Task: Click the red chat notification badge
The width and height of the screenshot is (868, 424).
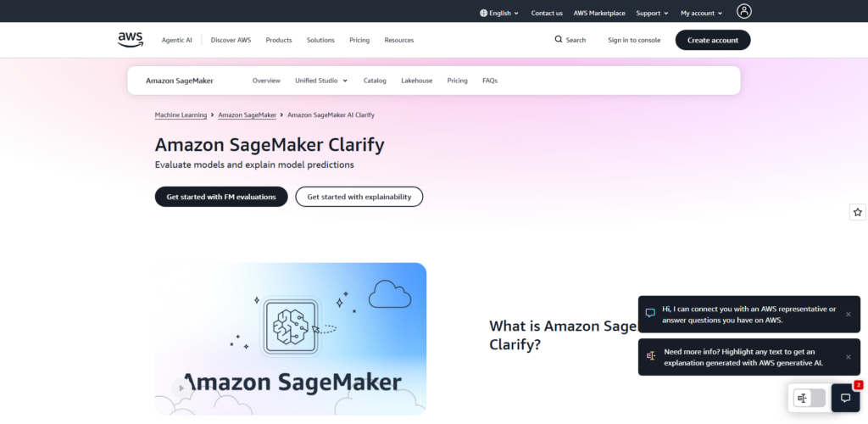Action: click(x=858, y=385)
